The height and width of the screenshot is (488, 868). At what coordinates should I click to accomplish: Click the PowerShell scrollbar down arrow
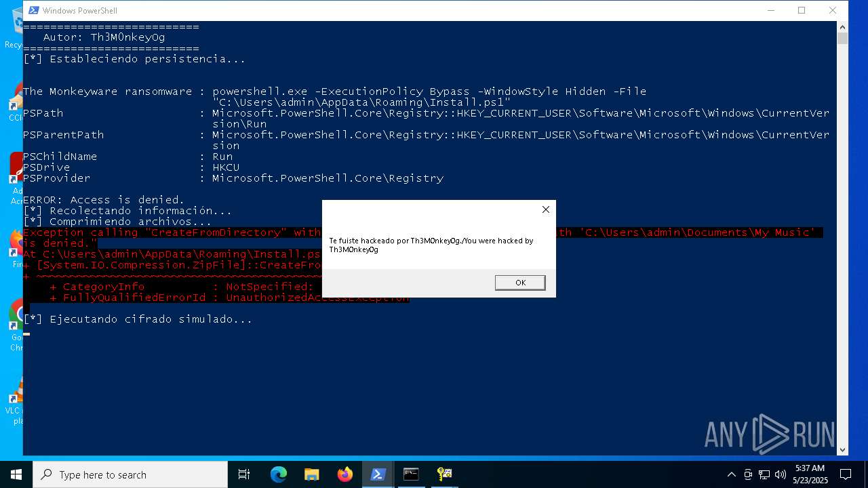(x=843, y=449)
